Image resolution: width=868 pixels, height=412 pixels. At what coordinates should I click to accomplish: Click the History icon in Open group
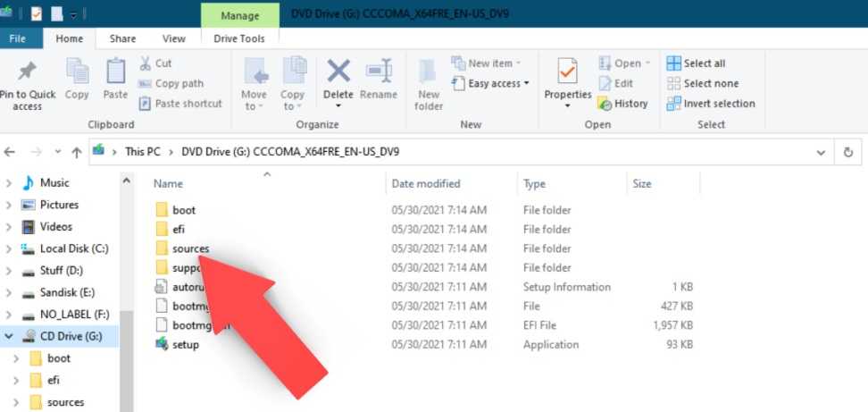click(x=605, y=104)
